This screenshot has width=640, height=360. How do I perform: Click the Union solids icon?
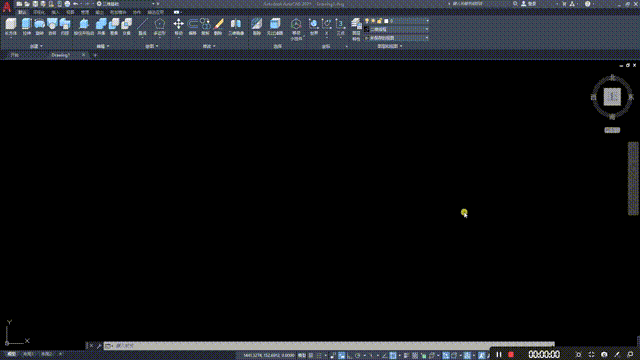coord(101,27)
